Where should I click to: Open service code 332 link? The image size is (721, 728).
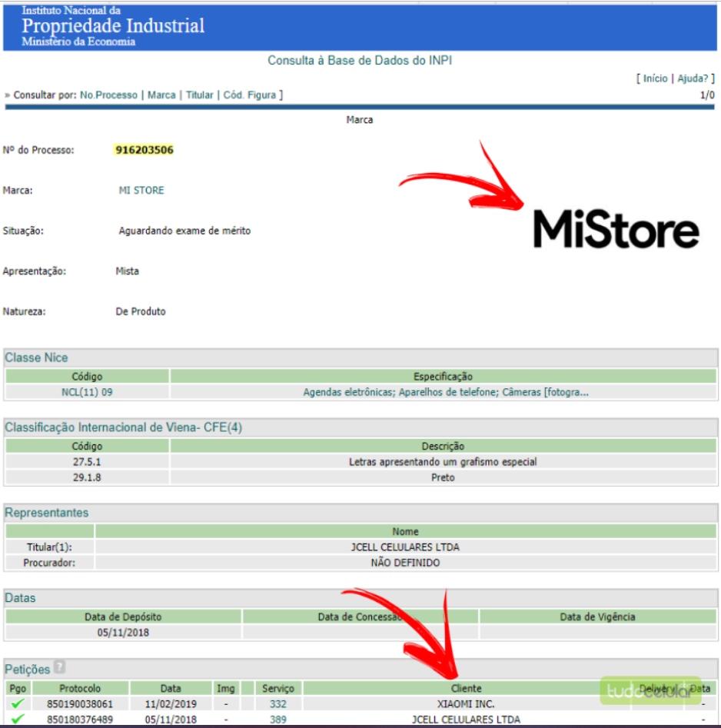(278, 704)
